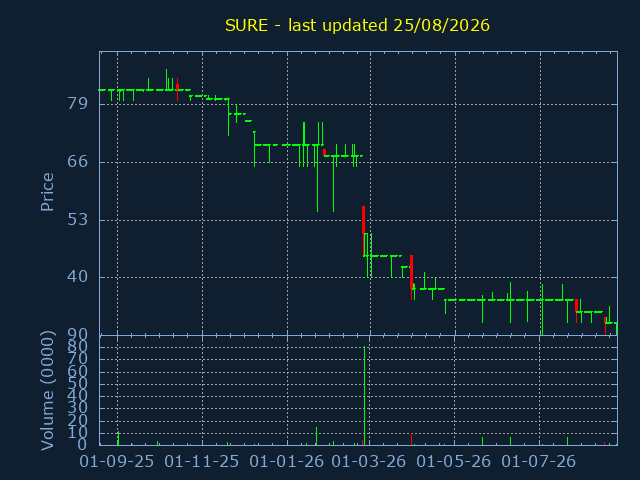Click the 01-03-26 date axis label
The width and height of the screenshot is (640, 480).
click(x=369, y=462)
